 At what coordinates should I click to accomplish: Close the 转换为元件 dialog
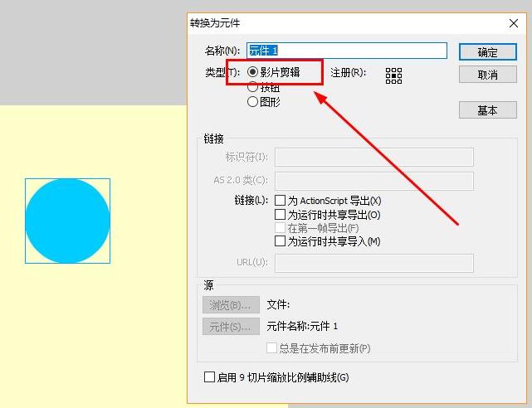pyautogui.click(x=514, y=23)
